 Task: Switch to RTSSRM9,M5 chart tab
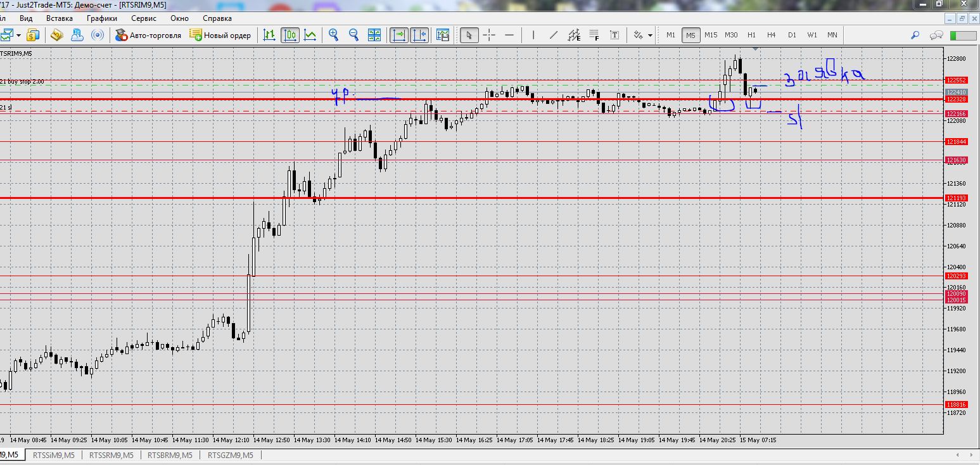click(111, 455)
